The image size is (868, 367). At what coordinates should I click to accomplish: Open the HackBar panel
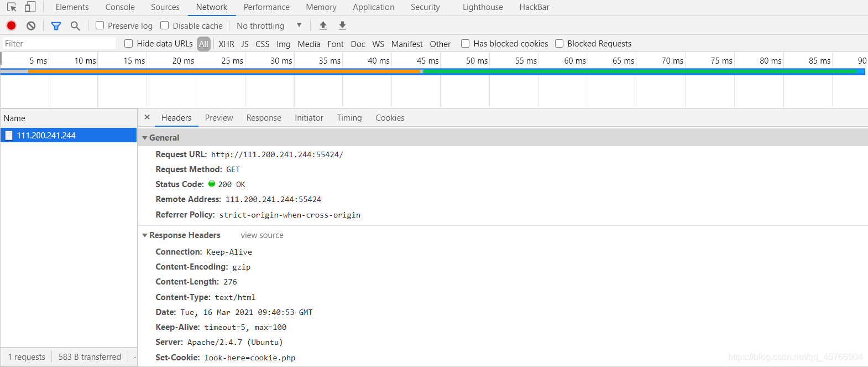click(534, 7)
